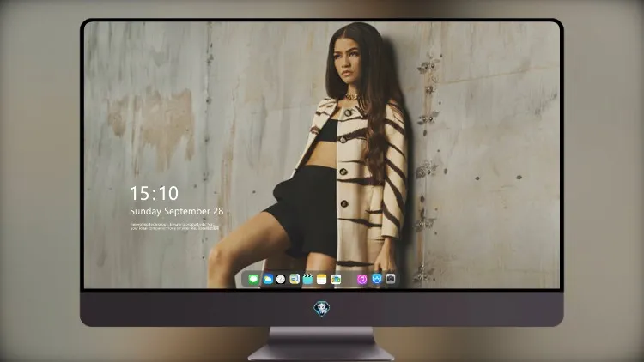Launch the pink iTunes music app
Viewport: 644px width, 362px height.
[361, 279]
